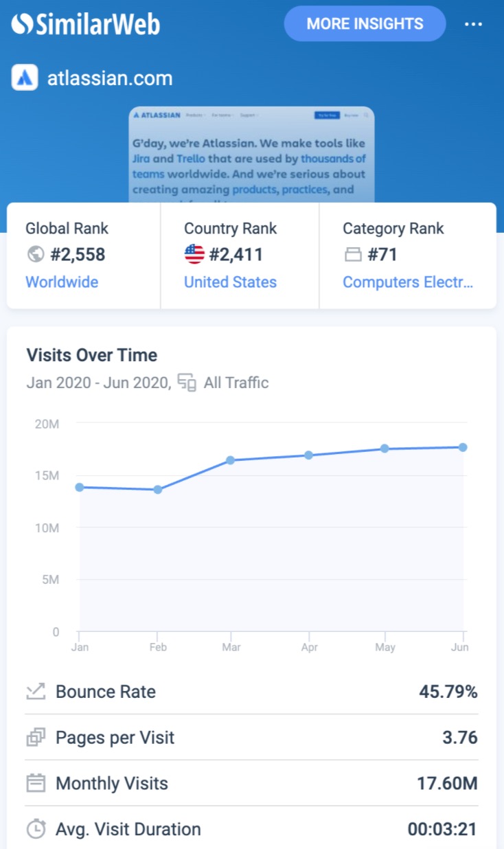Click the Visits Over Time heading
Viewport: 504px width, 849px height.
tap(92, 355)
